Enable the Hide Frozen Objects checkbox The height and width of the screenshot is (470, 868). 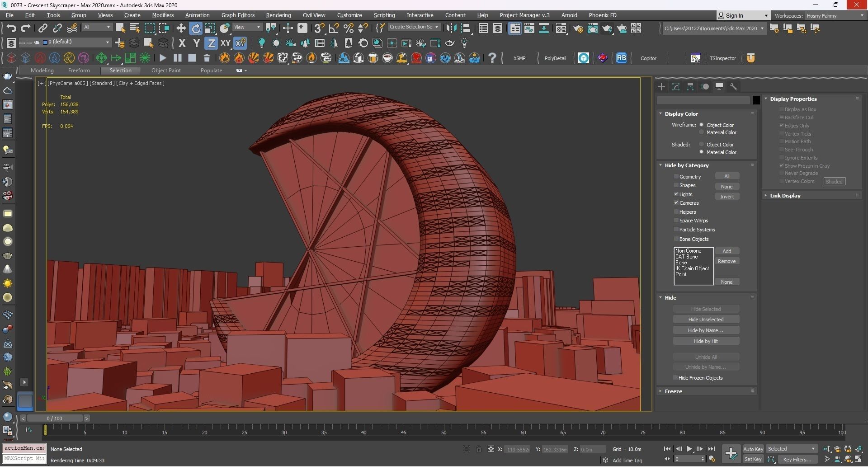(675, 377)
